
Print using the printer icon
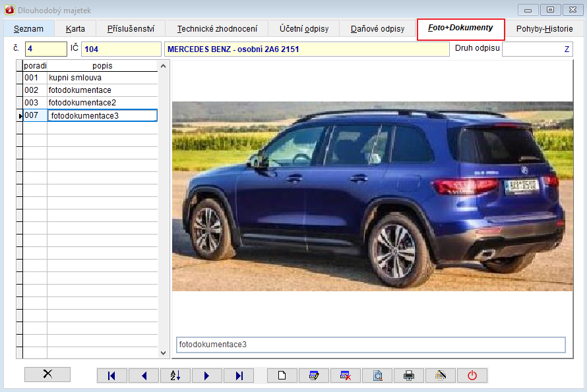[x=409, y=376]
